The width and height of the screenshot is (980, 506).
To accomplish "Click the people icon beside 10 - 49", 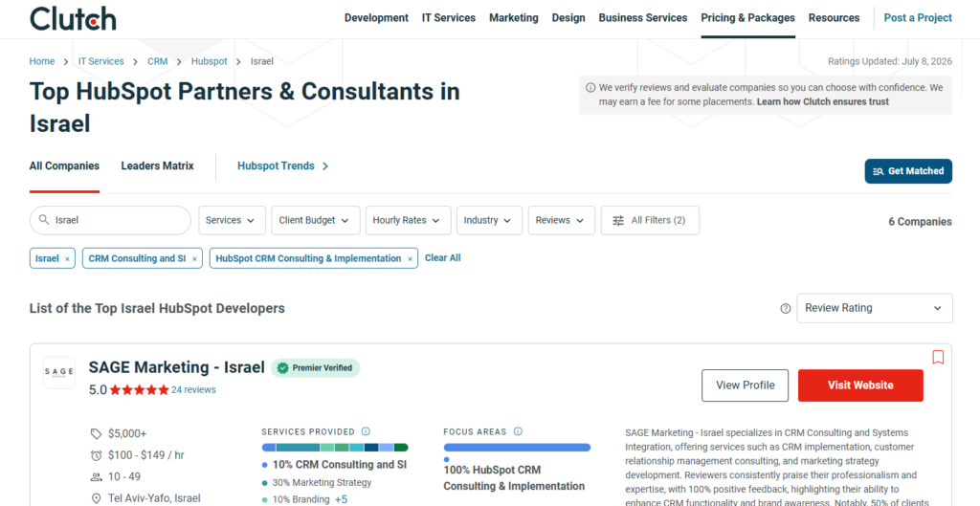I will 97,477.
